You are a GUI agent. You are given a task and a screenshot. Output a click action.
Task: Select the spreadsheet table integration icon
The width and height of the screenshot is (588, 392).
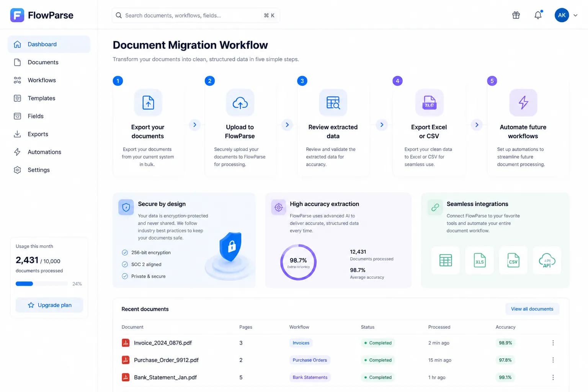446,260
